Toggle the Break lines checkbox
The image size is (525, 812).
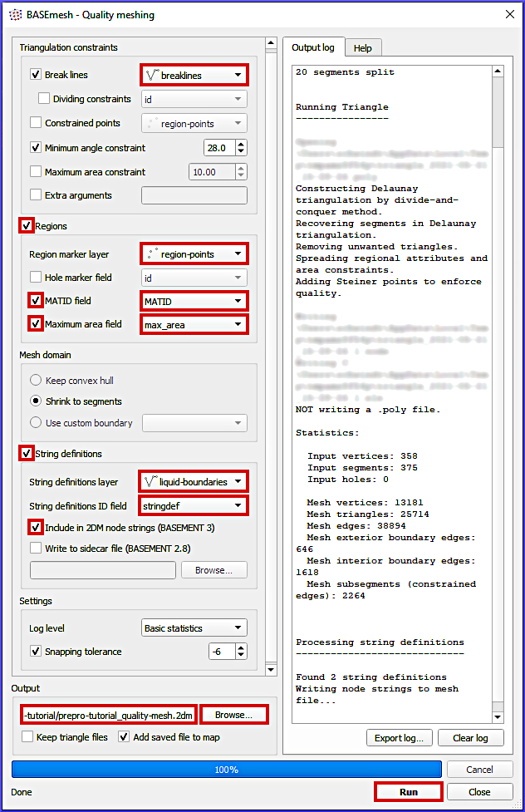36,75
